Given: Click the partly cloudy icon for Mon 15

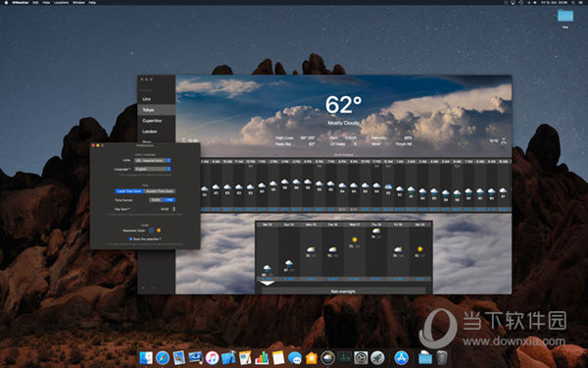Looking at the screenshot, I should [311, 249].
